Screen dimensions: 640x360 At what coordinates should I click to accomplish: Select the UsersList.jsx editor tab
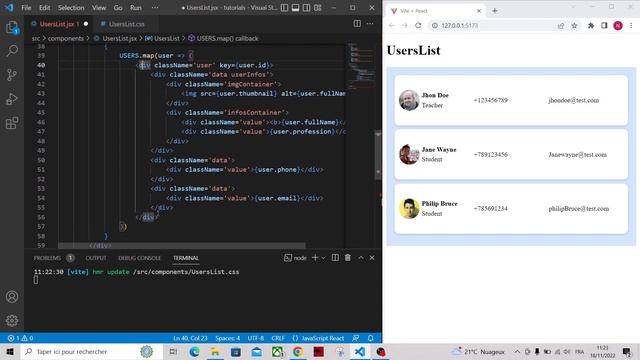pos(59,24)
